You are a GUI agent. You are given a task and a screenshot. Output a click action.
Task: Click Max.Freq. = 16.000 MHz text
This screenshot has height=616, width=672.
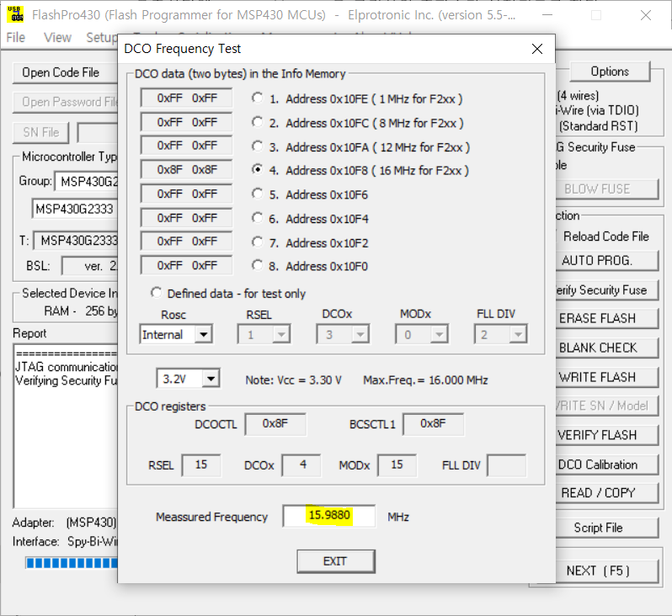click(425, 380)
